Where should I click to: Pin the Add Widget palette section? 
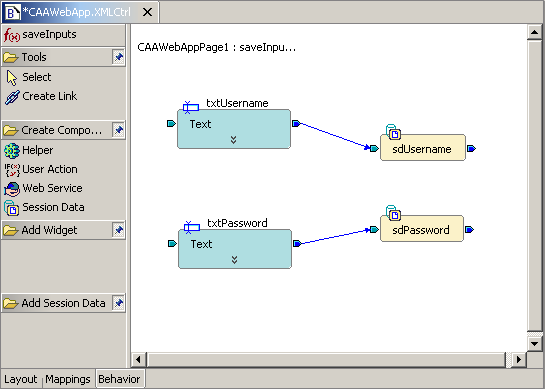tap(119, 230)
